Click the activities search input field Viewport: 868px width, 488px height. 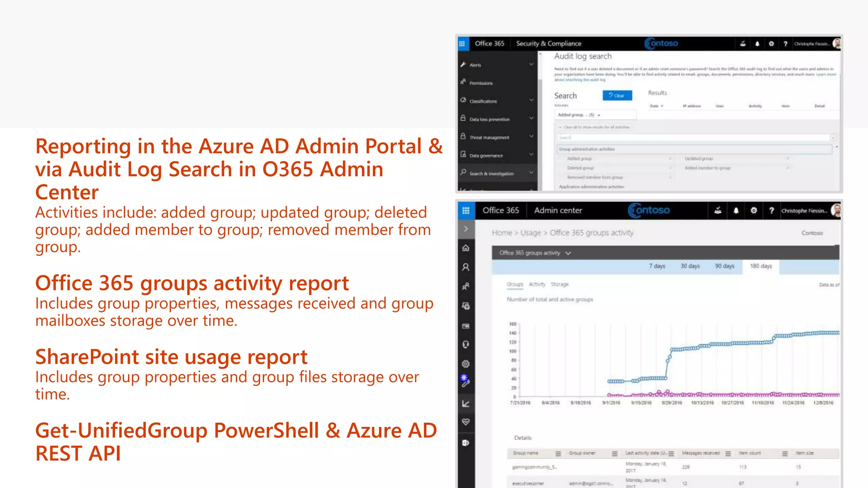point(693,138)
